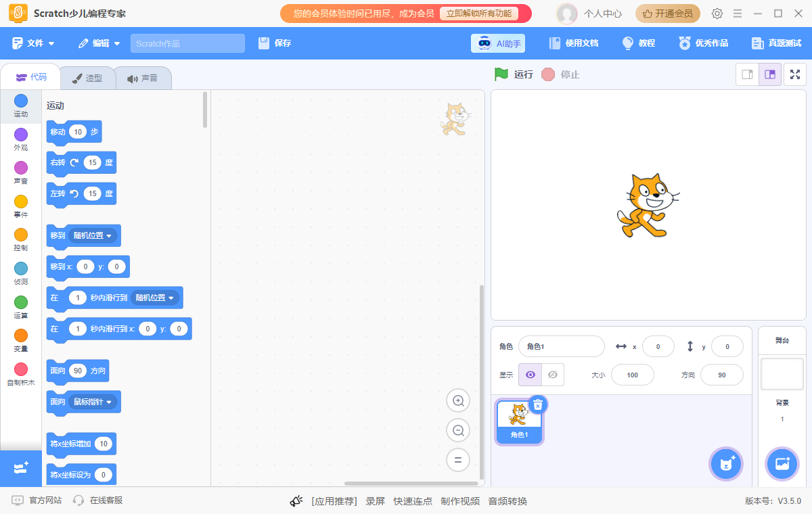Click the 保存 icon to save the project
The width and height of the screenshot is (812, 514).
point(265,43)
